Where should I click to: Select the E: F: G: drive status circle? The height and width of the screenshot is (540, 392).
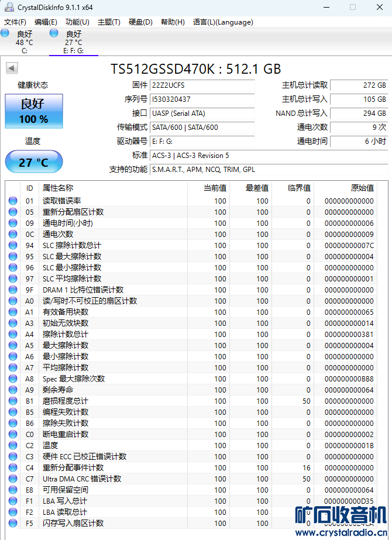point(54,33)
